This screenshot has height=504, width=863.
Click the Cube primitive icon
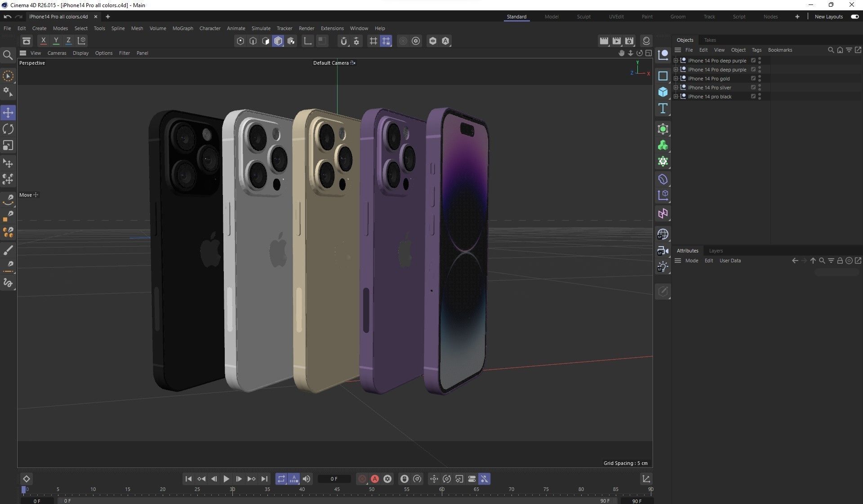pyautogui.click(x=663, y=92)
